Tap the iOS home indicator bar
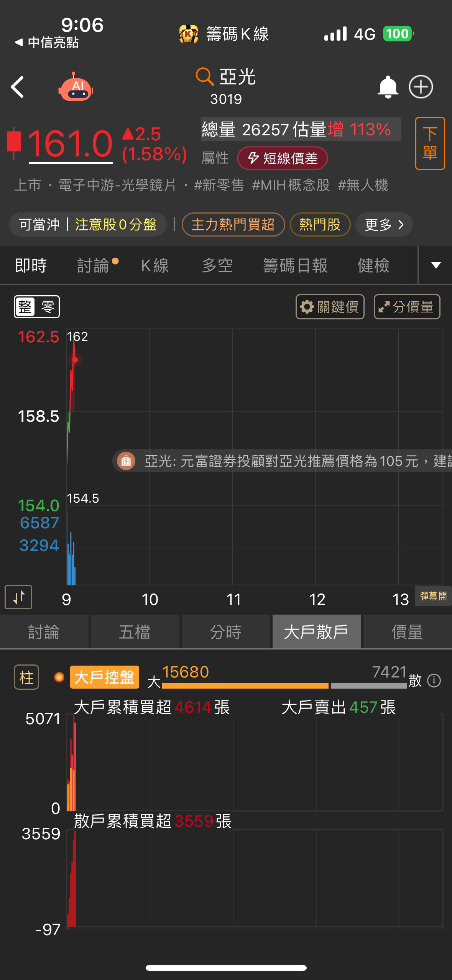The image size is (452, 980). click(226, 968)
